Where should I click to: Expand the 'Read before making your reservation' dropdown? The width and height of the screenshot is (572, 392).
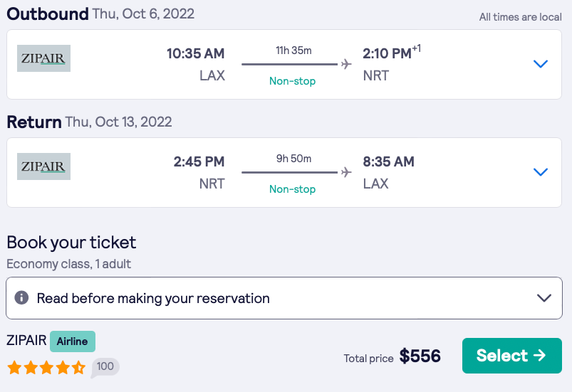coord(544,298)
